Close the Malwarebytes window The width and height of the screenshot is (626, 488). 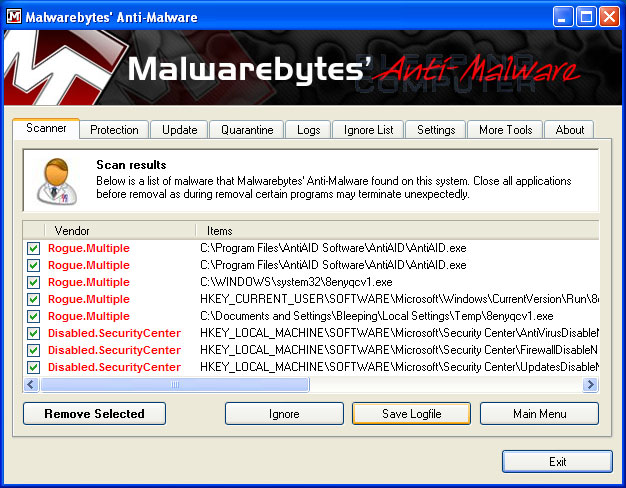click(x=609, y=17)
